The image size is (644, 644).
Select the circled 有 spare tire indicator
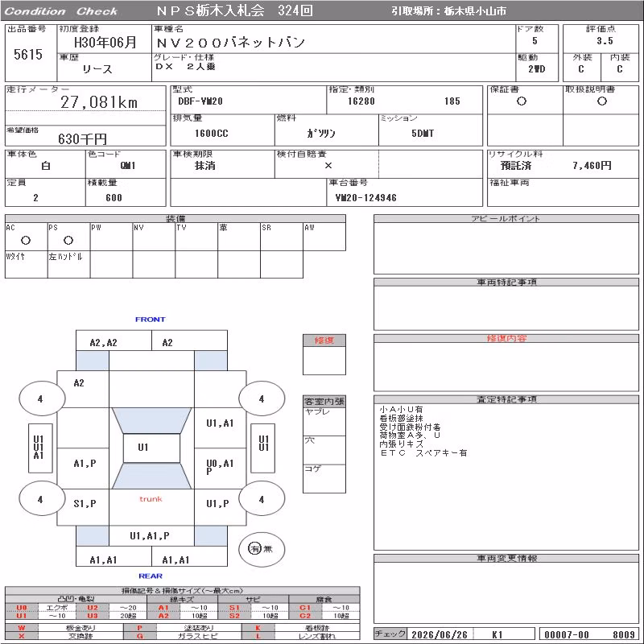(254, 548)
